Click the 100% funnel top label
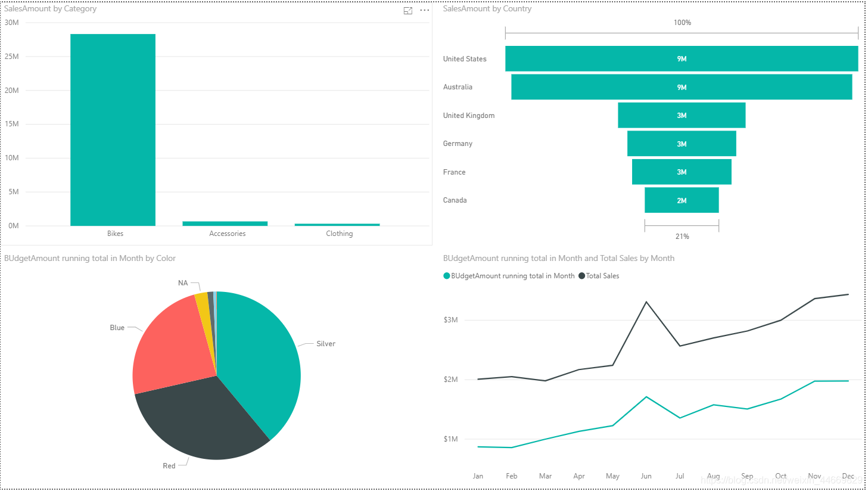Image resolution: width=868 pixels, height=491 pixels. pos(682,23)
